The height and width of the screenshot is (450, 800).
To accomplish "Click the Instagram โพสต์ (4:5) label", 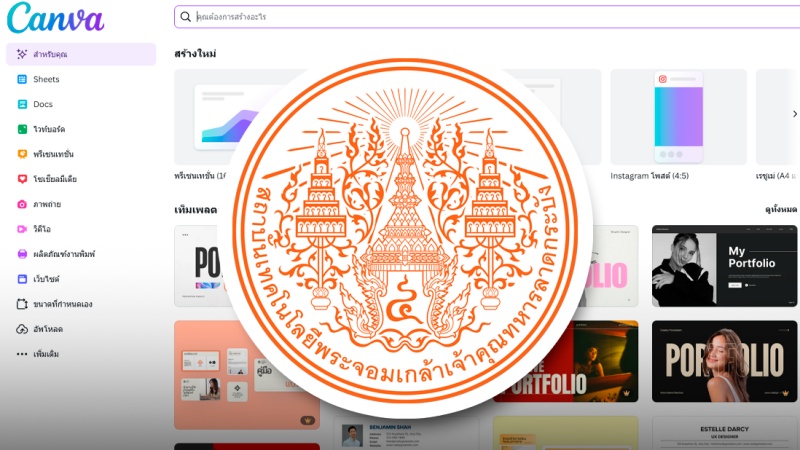I will [649, 176].
